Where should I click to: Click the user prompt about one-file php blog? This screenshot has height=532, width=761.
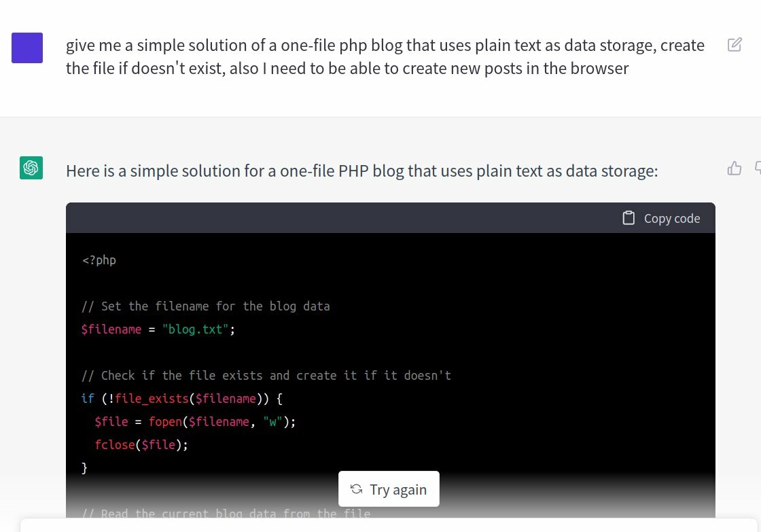click(x=385, y=57)
